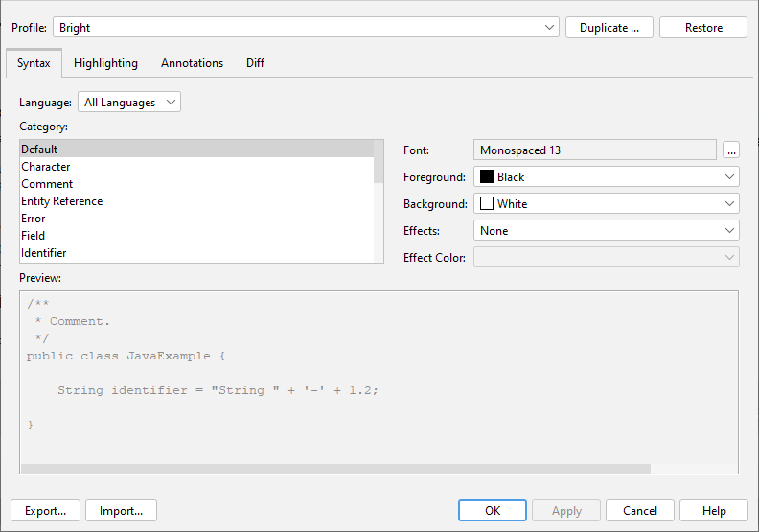Viewport: 759px width, 532px height.
Task: Click the font chooser ellipsis button
Action: click(731, 150)
